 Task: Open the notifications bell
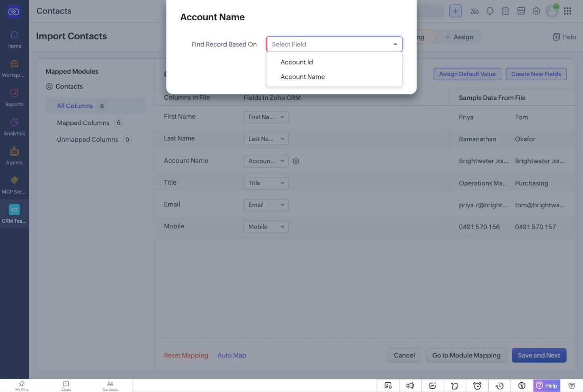pyautogui.click(x=490, y=11)
